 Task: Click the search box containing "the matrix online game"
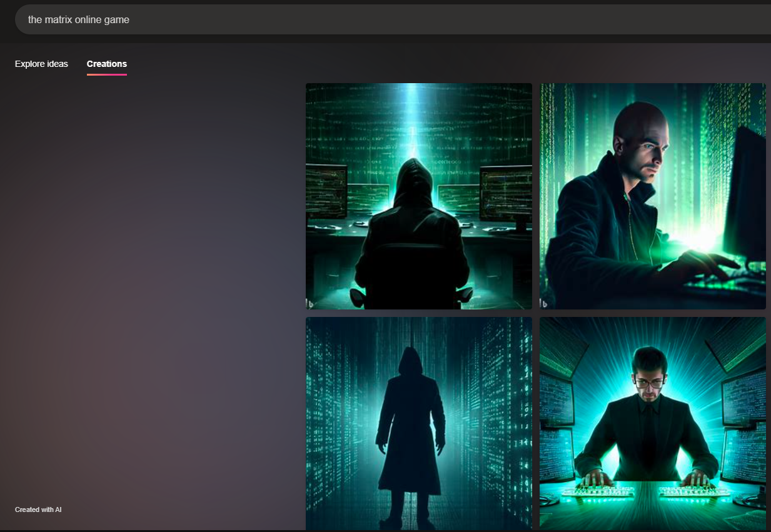(375, 20)
